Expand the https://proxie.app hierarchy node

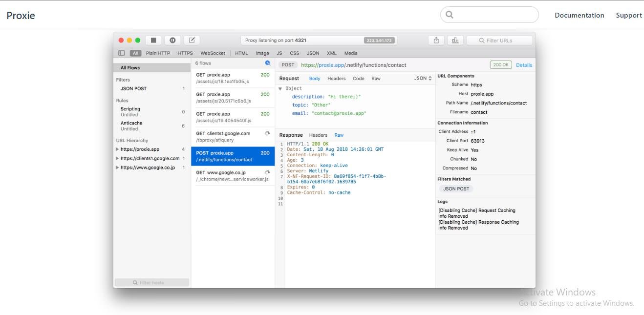tap(117, 149)
